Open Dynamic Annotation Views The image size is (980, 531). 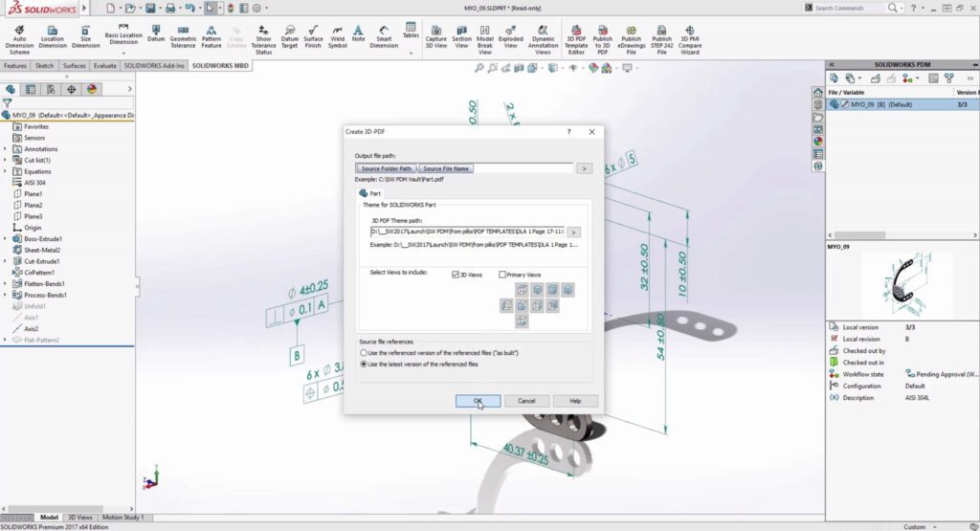click(x=544, y=40)
